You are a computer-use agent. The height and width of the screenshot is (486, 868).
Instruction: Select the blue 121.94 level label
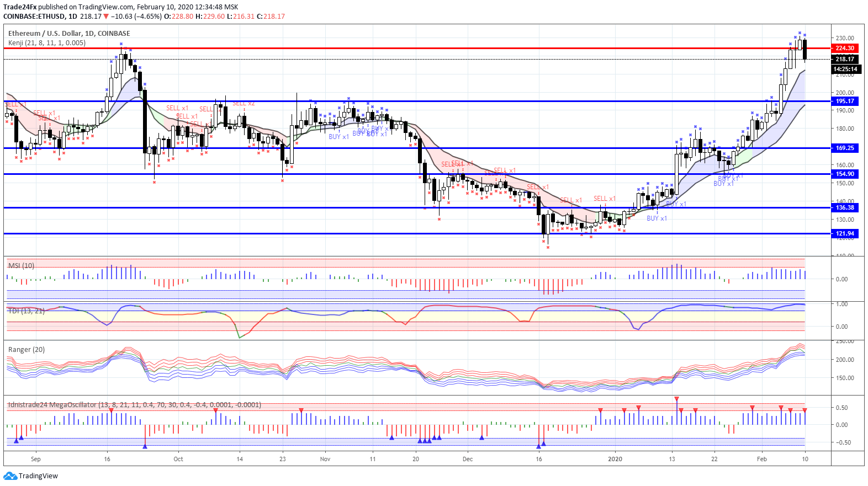pyautogui.click(x=845, y=233)
